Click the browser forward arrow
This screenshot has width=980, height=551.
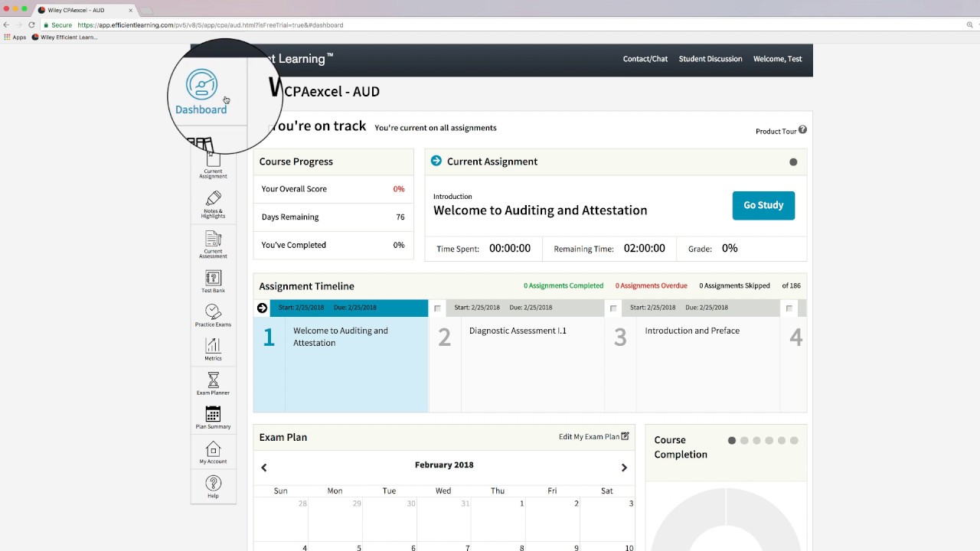(x=18, y=24)
